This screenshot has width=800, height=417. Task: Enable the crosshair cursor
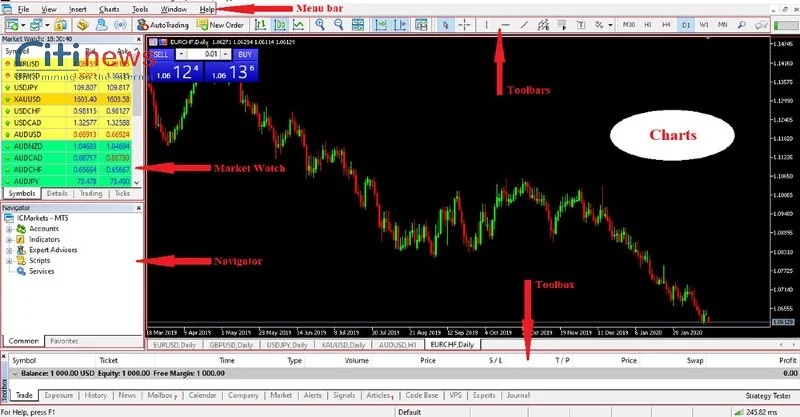[464, 24]
